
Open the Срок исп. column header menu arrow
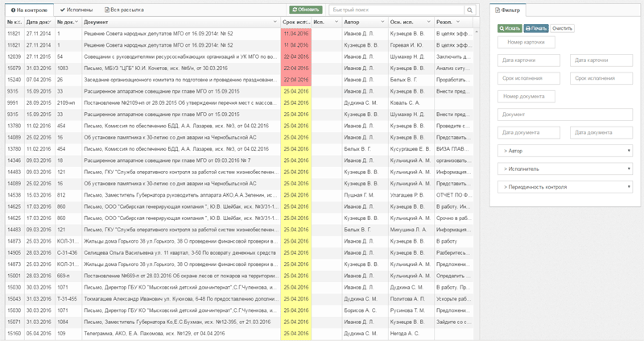(x=309, y=22)
